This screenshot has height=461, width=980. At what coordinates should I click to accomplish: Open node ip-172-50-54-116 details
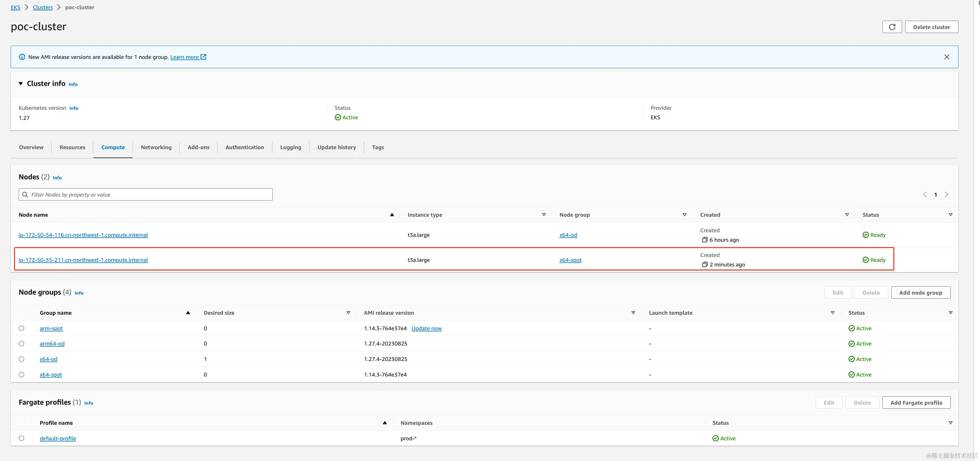tap(83, 235)
